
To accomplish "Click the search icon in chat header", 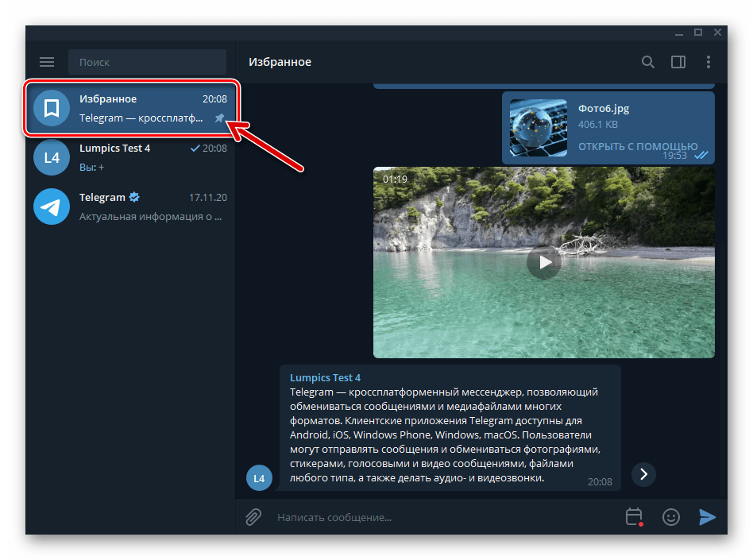I will click(648, 62).
